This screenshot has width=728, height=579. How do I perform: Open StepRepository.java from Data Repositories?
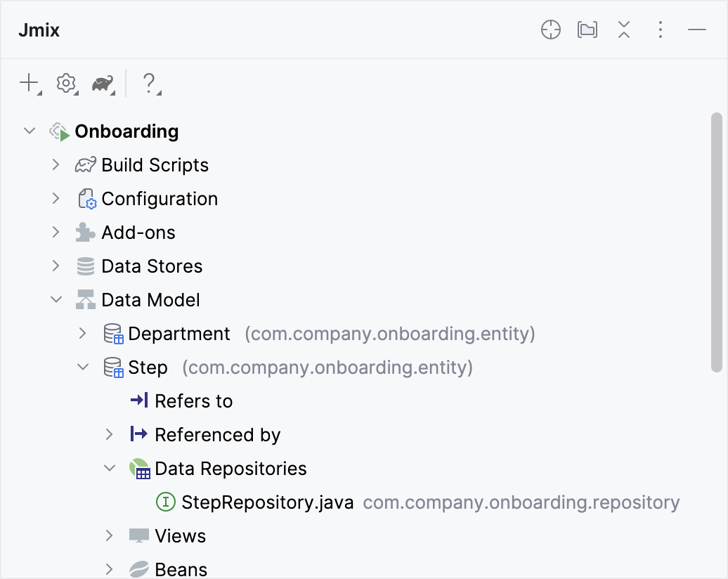point(267,502)
